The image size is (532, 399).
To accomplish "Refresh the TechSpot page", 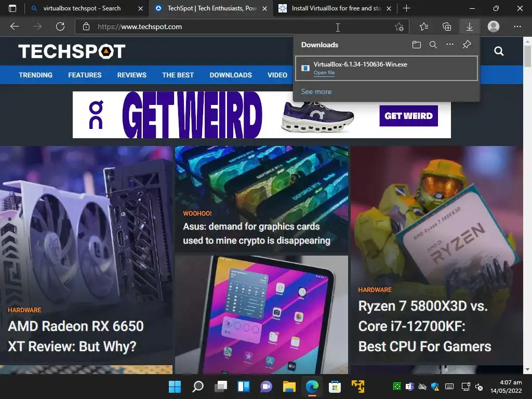I will click(x=60, y=26).
